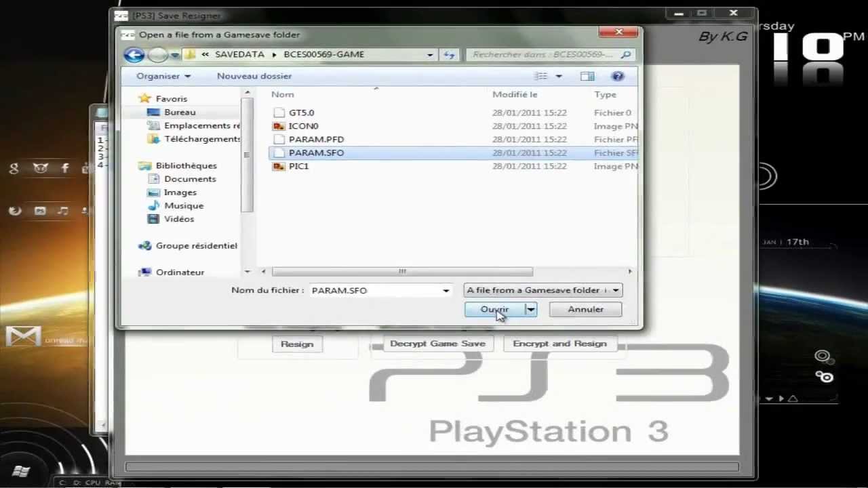Click the magnifier search icon

pyautogui.click(x=626, y=55)
